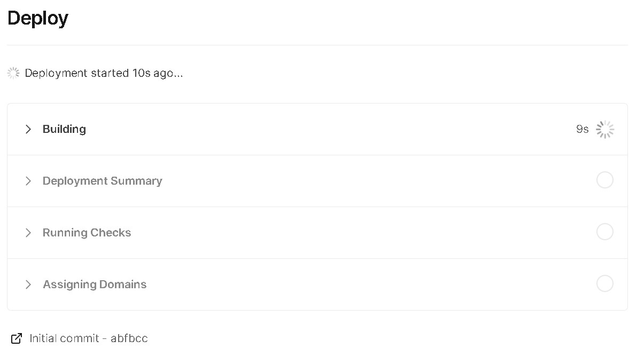Click the Deploy page heading
The height and width of the screenshot is (356, 644).
coord(37,19)
